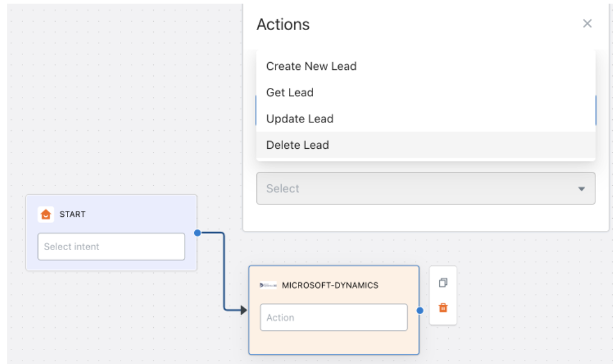The height and width of the screenshot is (364, 614).
Task: Click the Select intent input field
Action: click(111, 246)
